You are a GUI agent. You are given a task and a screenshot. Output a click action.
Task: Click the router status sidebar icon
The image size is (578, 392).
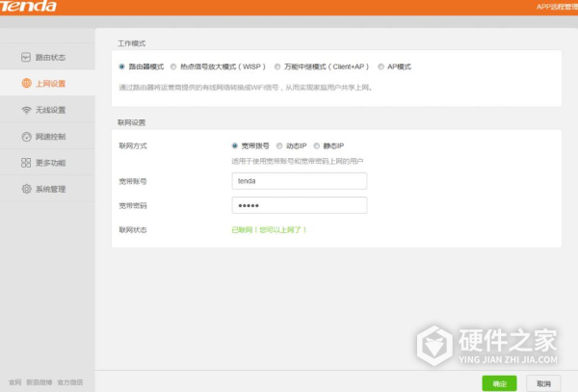pos(26,57)
